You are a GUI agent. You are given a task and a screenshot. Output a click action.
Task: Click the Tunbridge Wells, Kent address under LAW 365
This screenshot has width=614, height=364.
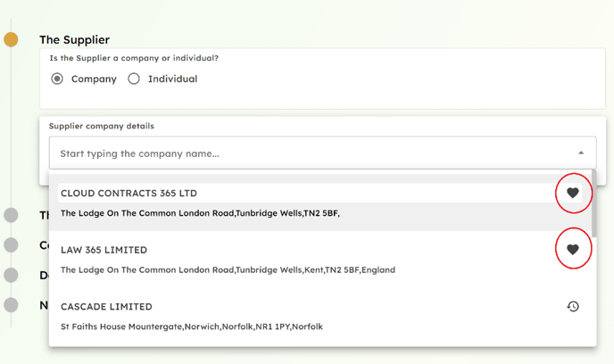tap(228, 269)
